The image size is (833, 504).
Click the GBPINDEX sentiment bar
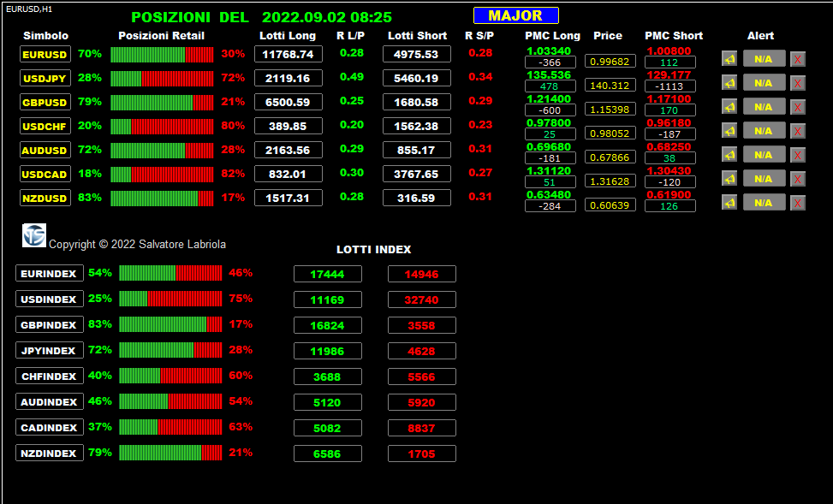[170, 324]
